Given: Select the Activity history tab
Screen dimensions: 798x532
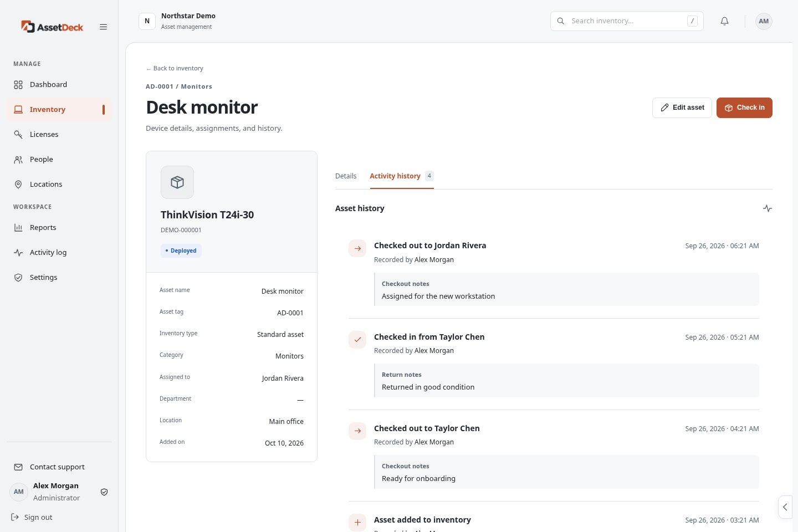Looking at the screenshot, I should coord(402,176).
